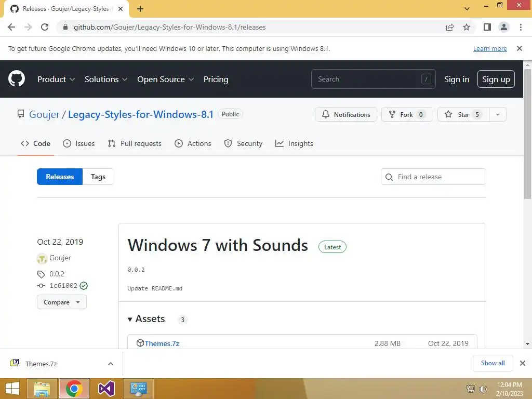Switch to the Code tab

click(36, 143)
